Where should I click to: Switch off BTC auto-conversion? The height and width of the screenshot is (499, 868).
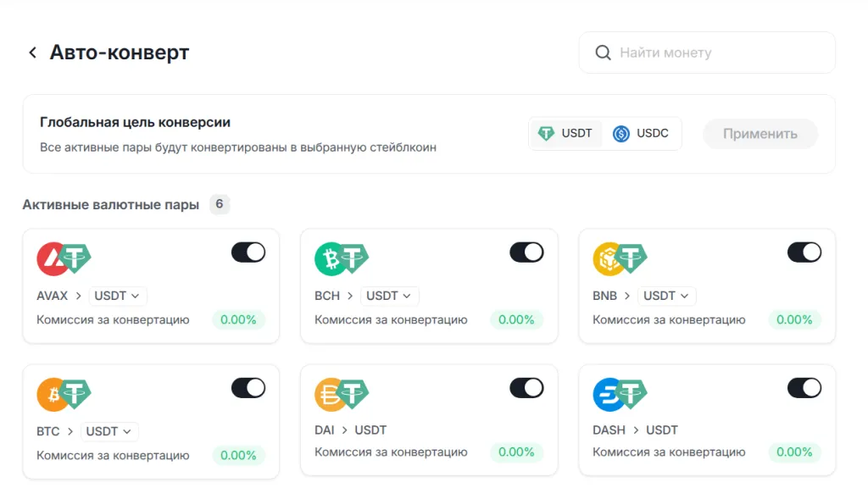pyautogui.click(x=248, y=388)
